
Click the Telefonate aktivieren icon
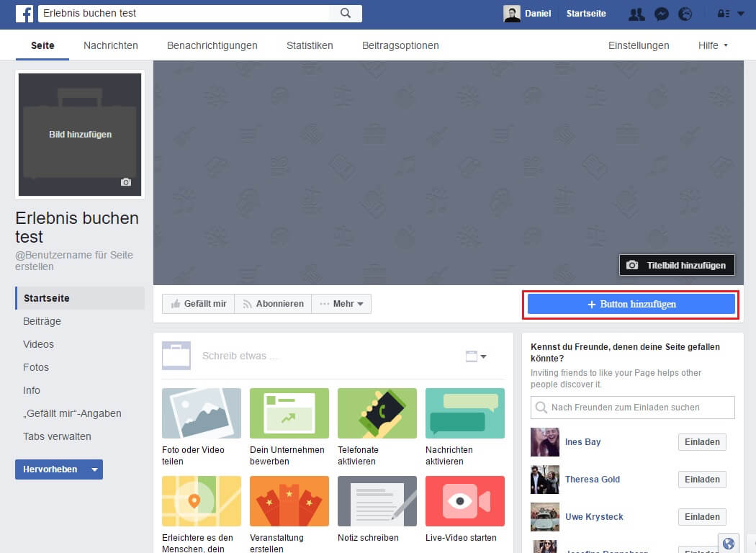coord(377,413)
